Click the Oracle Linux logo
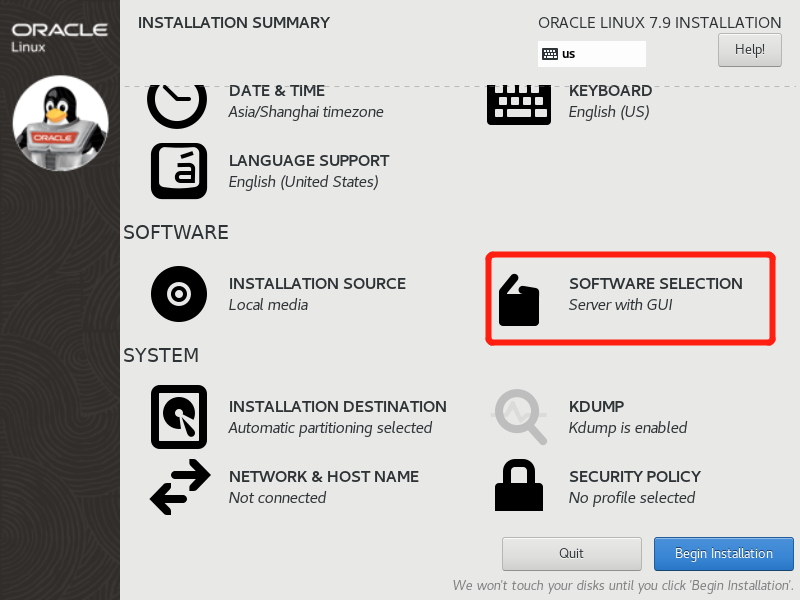The width and height of the screenshot is (800, 600). click(x=60, y=37)
